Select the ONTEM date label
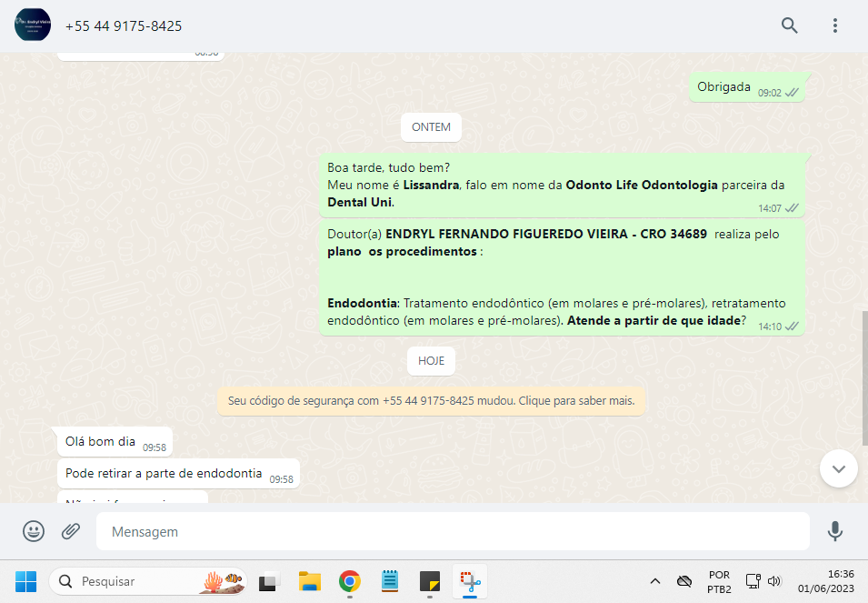Image resolution: width=868 pixels, height=603 pixels. [x=431, y=127]
